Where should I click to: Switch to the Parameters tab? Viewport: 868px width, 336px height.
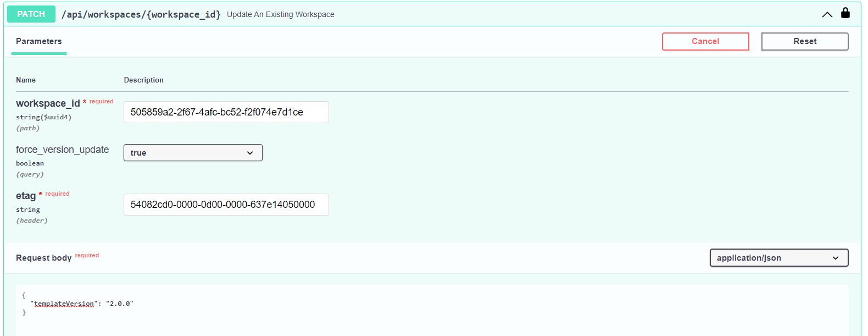(39, 41)
